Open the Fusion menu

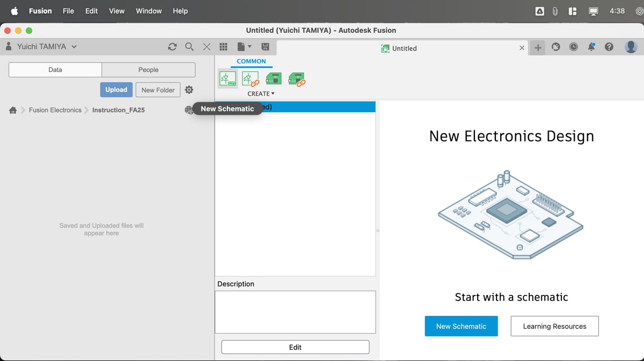click(40, 11)
